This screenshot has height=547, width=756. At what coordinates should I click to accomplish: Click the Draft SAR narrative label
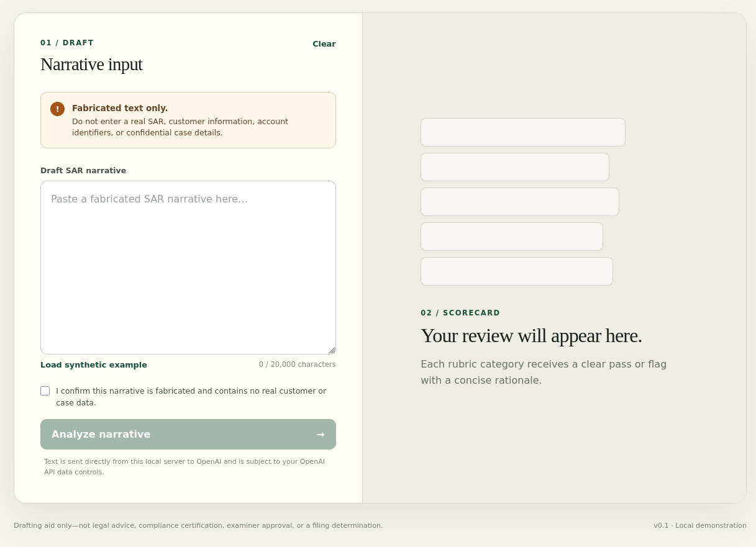pyautogui.click(x=83, y=170)
